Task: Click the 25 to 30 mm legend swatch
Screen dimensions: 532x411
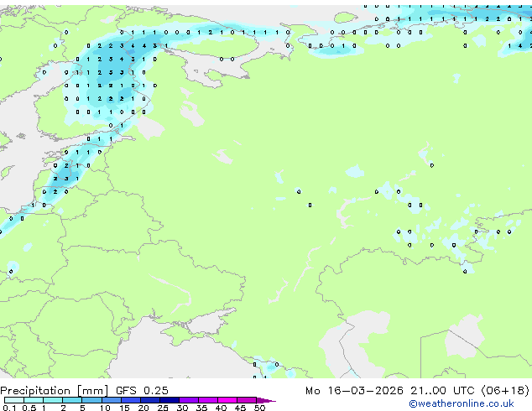Action: point(170,400)
